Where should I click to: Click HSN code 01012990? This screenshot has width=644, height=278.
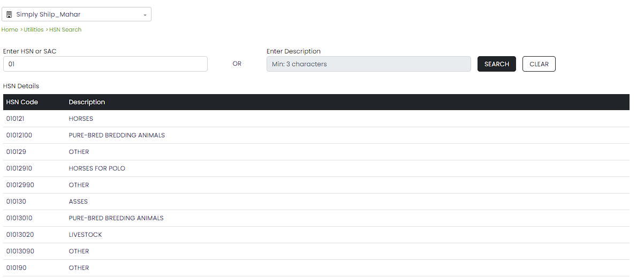(x=19, y=185)
